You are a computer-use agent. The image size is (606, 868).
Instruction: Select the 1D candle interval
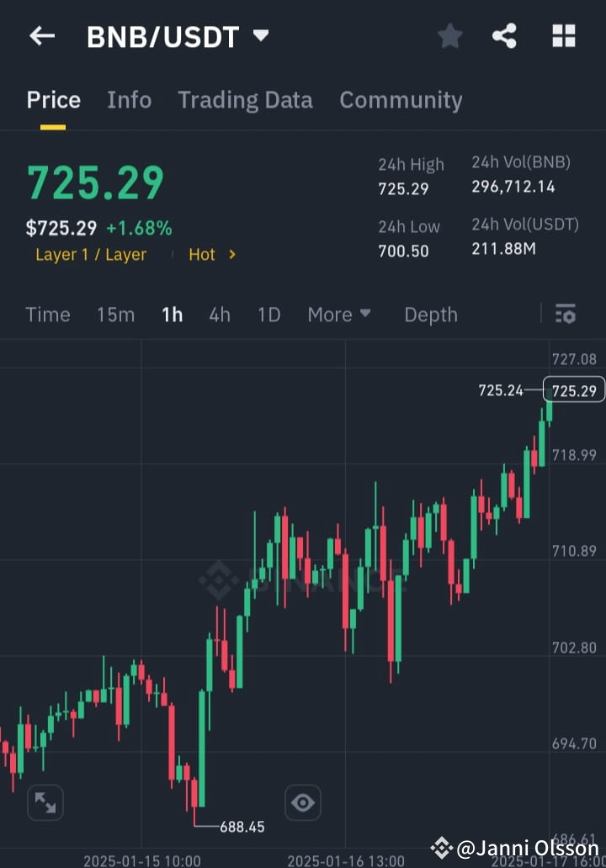pos(268,314)
